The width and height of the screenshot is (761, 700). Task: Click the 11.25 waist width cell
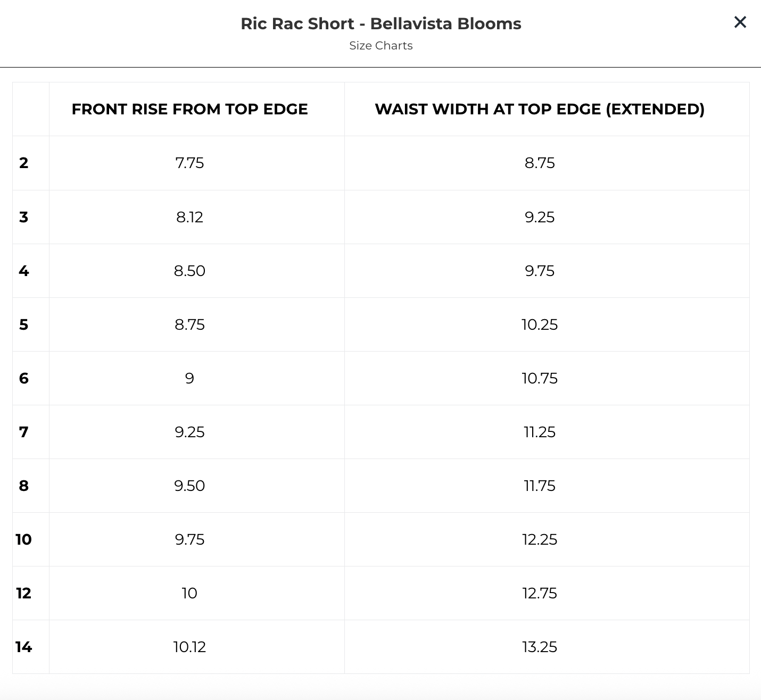pos(540,432)
